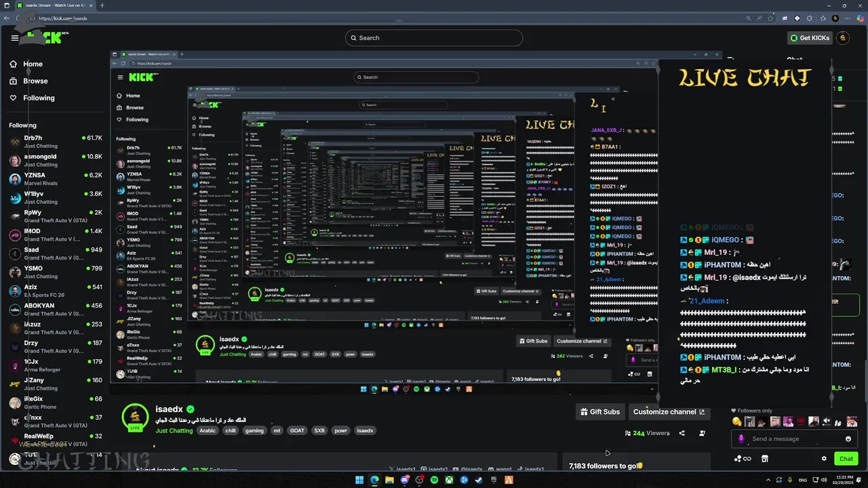This screenshot has height=488, width=868.
Task: Click the shop icon below the message box
Action: coord(765,459)
